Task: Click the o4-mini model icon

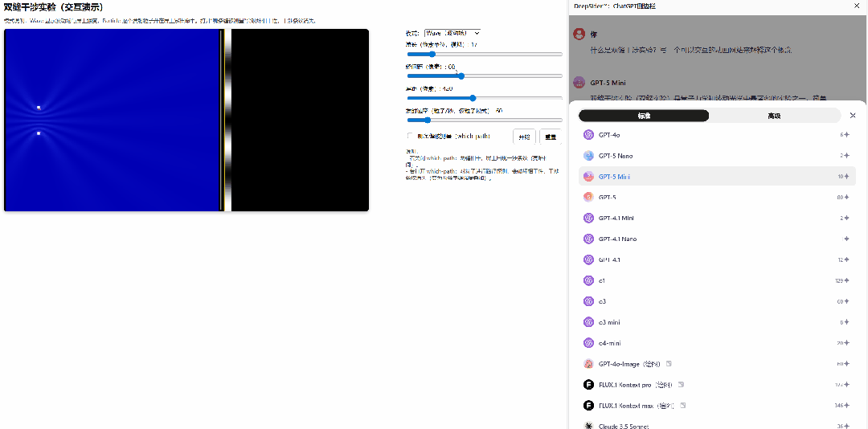Action: (x=588, y=343)
